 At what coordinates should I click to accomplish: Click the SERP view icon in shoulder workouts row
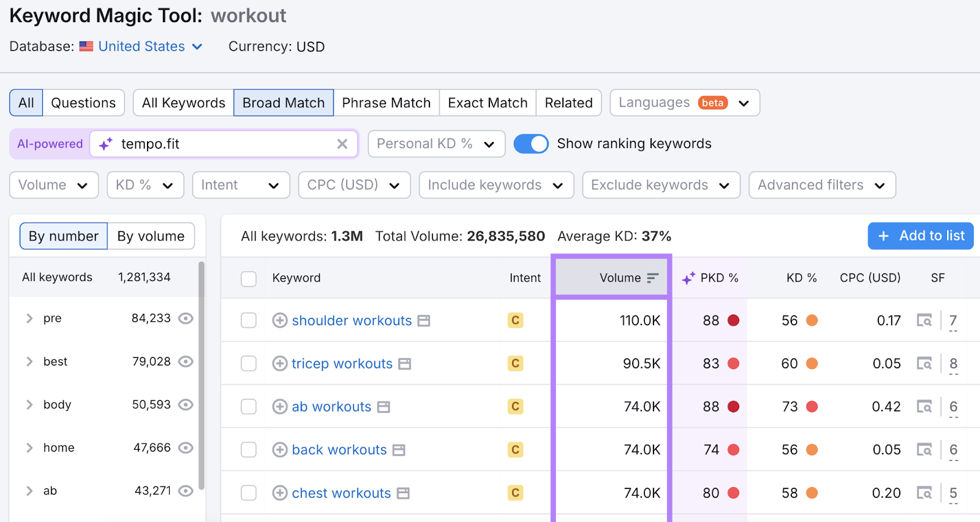click(924, 320)
